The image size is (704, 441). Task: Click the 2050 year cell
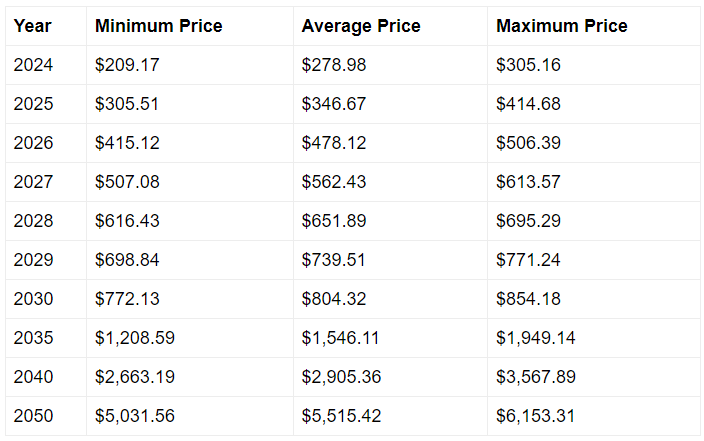click(46, 416)
